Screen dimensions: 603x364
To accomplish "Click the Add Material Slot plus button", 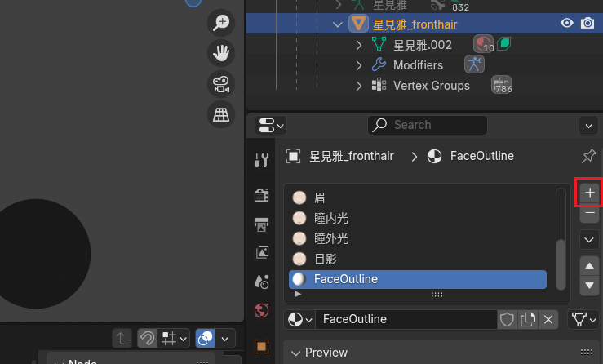I will tap(590, 193).
